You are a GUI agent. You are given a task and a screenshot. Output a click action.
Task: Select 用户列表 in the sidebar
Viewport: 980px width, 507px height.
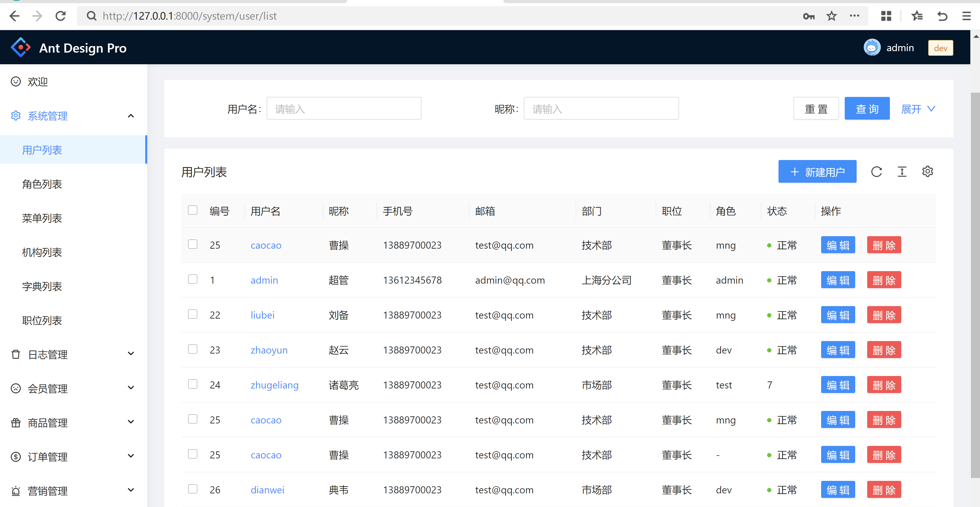click(x=73, y=150)
